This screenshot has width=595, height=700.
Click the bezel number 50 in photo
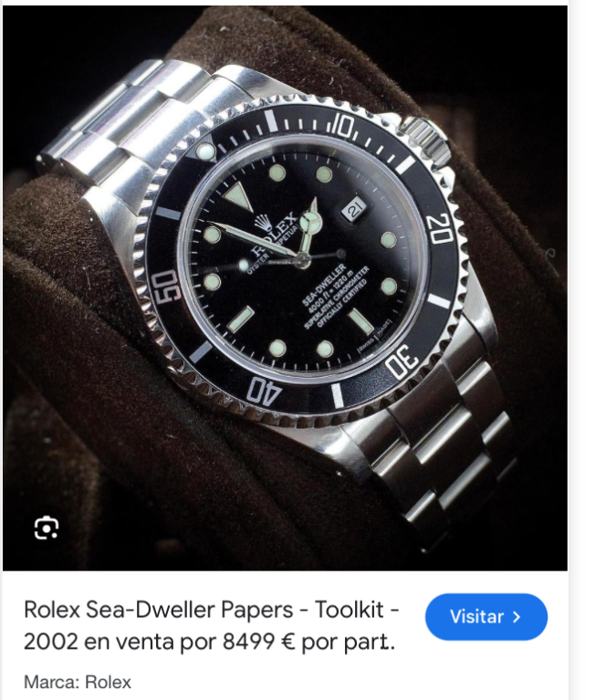pyautogui.click(x=166, y=287)
